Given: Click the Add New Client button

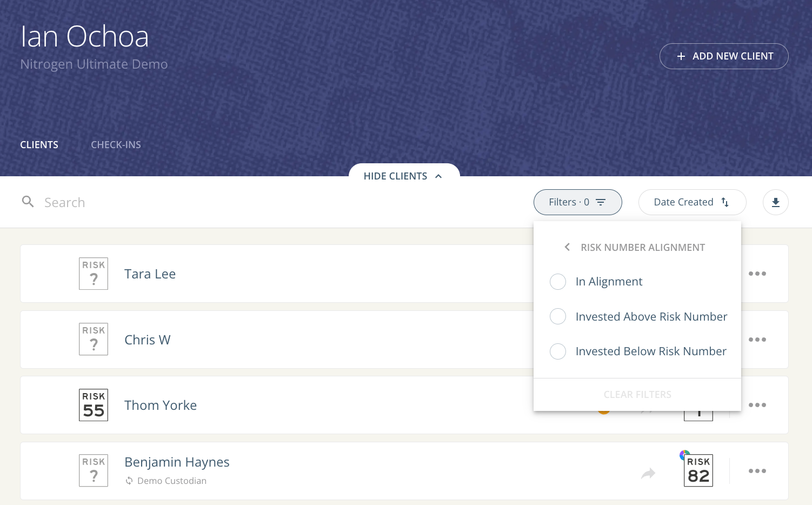Looking at the screenshot, I should click(x=724, y=56).
